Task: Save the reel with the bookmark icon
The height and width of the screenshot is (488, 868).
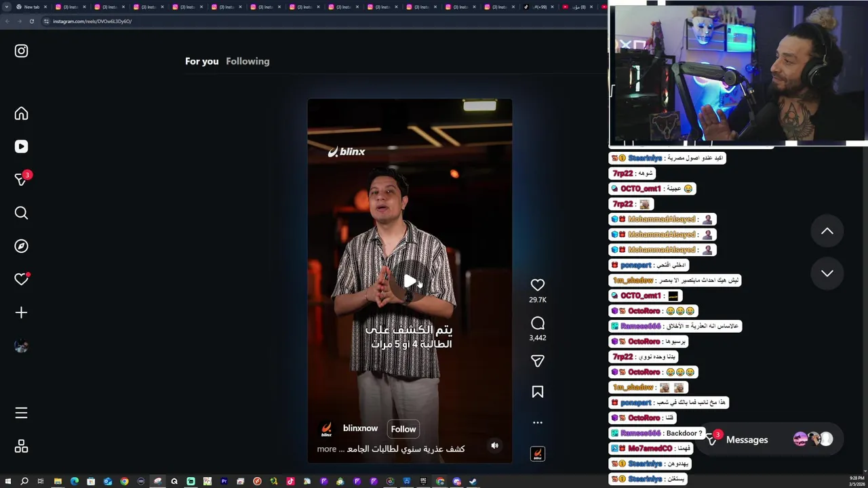Action: coord(538,392)
